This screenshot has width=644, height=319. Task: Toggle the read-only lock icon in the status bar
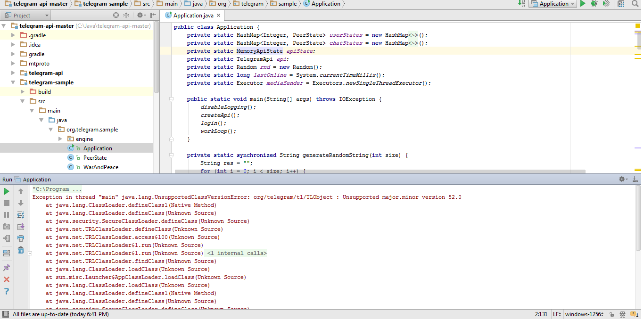coord(611,314)
